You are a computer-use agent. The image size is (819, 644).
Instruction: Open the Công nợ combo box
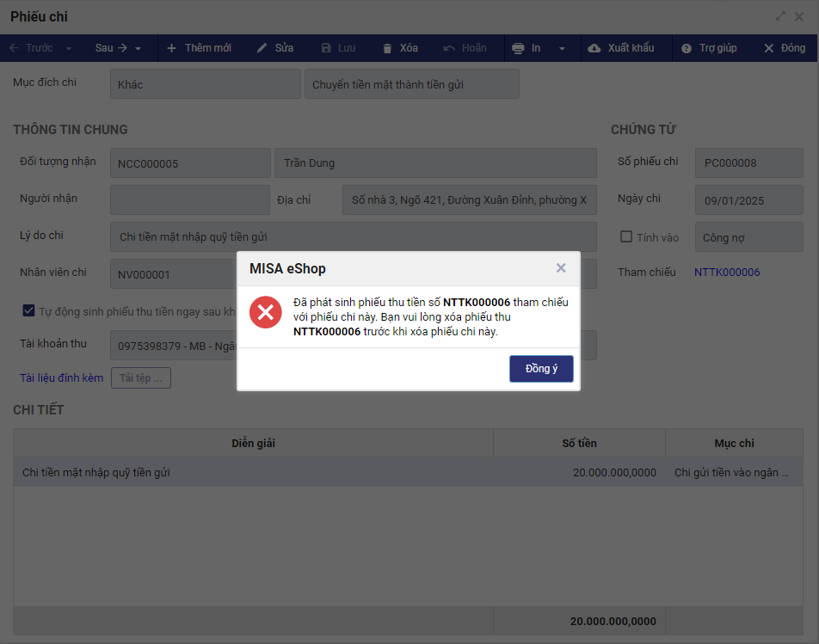click(x=748, y=237)
